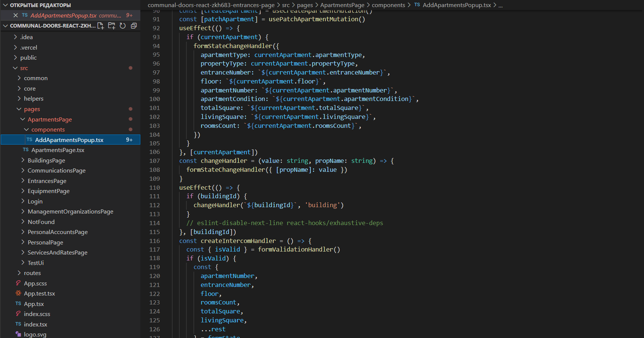Select the AddApartmentsPopup.tsx breadcrumb item
The width and height of the screenshot is (644, 338).
click(x=456, y=5)
